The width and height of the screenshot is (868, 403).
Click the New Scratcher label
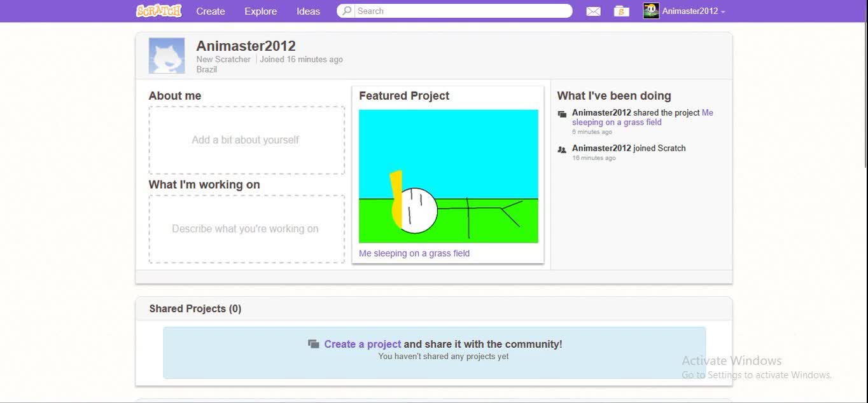tap(223, 59)
